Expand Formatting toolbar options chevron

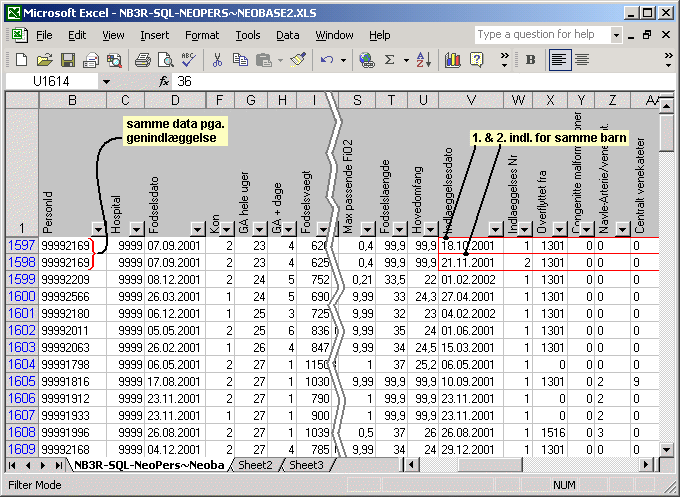(x=669, y=60)
